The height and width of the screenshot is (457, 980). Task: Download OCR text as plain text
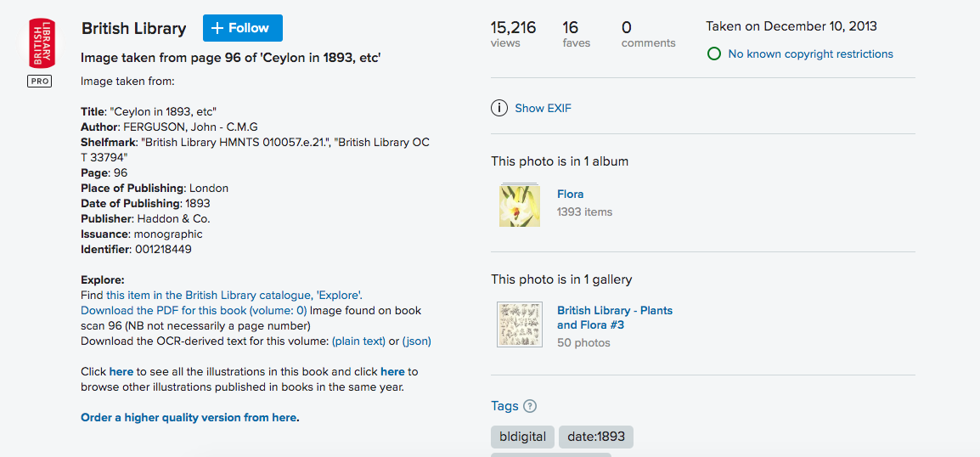click(x=358, y=341)
